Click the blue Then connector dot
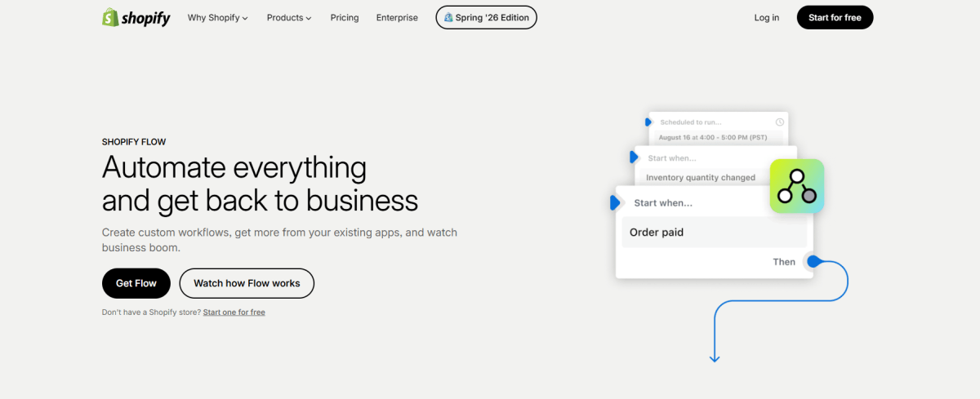This screenshot has width=980, height=399. (813, 262)
